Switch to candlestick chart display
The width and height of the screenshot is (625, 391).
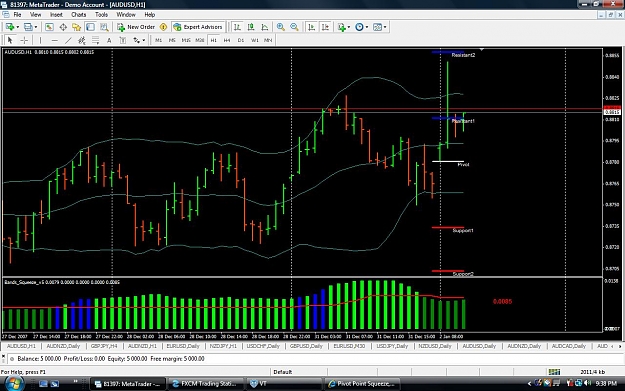(x=251, y=27)
